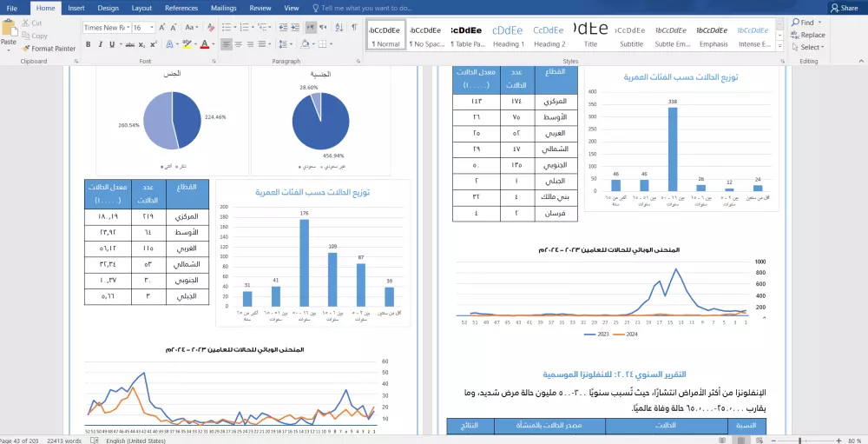Open the Select dropdown in Editing
Viewport: 868px width, 444px height.
tap(807, 47)
